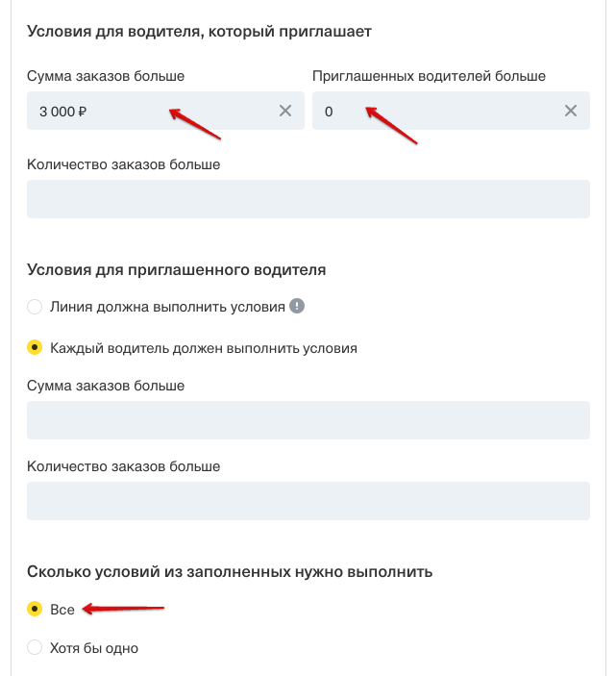Clear the invited drivers count field

(570, 111)
